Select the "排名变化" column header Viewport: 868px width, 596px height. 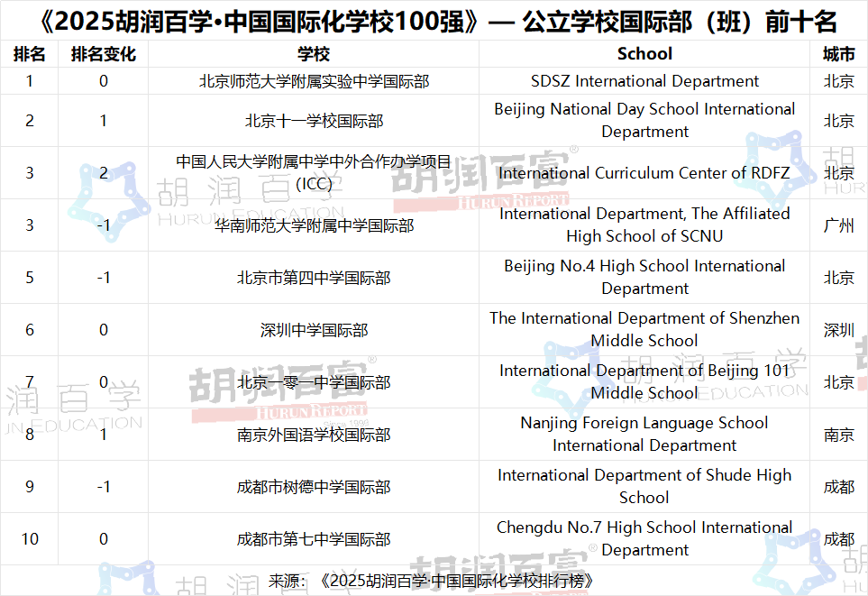coord(104,54)
